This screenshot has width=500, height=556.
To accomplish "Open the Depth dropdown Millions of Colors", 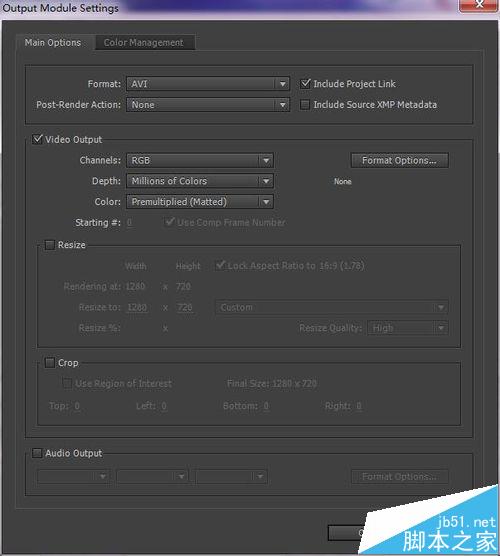I will point(200,181).
